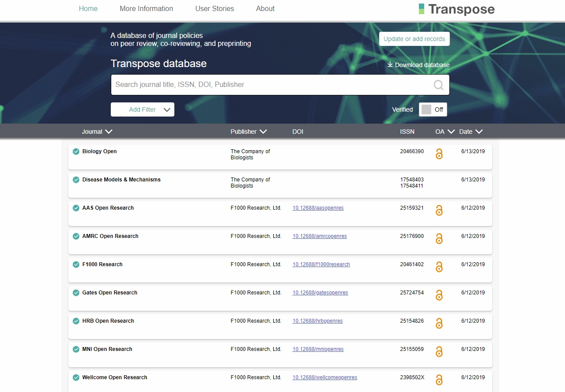This screenshot has height=392, width=565.
Task: Click the download arrow icon by Download database
Action: coord(390,64)
